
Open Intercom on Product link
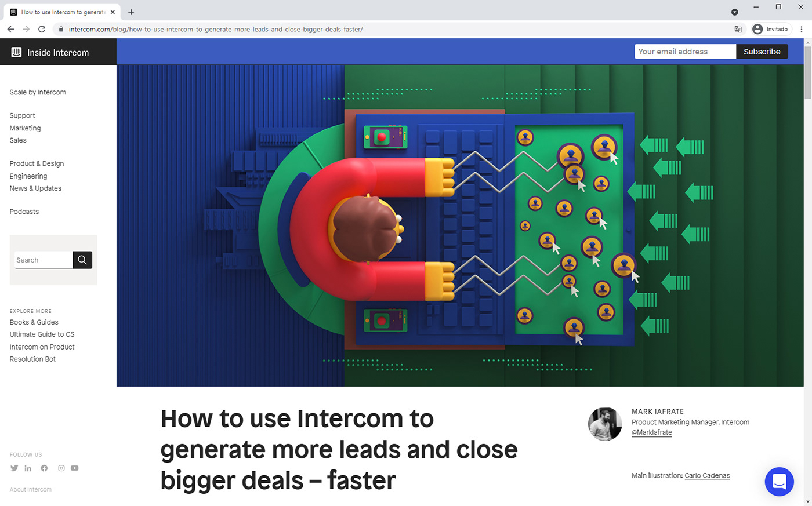point(42,347)
